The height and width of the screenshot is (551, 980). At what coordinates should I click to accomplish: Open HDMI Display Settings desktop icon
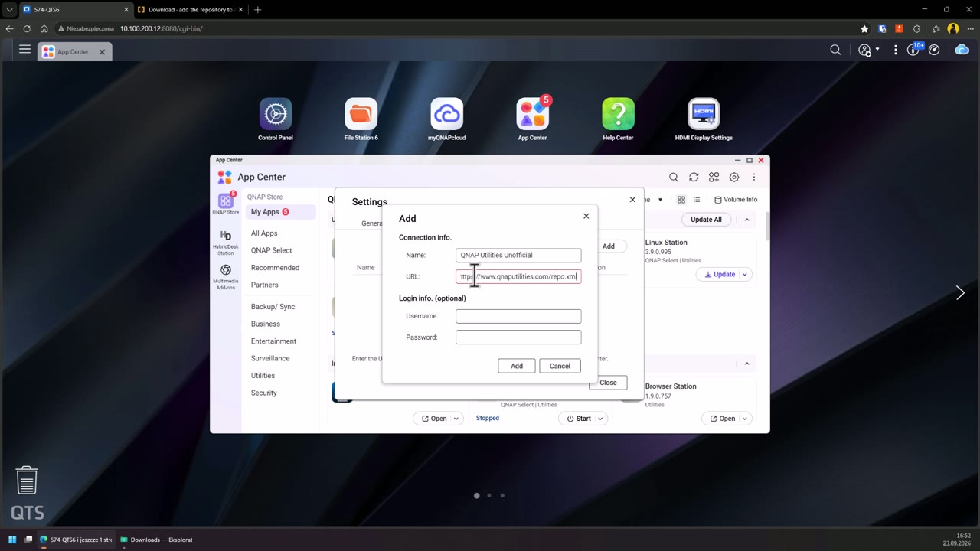704,114
